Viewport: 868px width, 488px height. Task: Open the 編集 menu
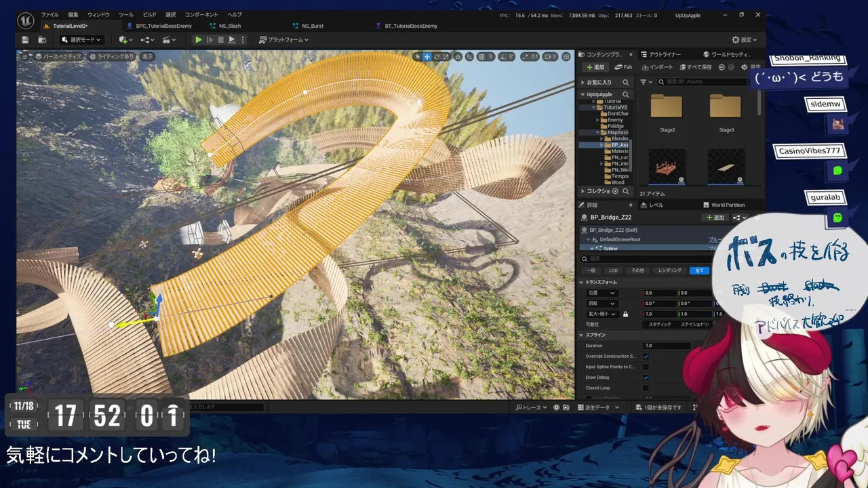(x=73, y=14)
